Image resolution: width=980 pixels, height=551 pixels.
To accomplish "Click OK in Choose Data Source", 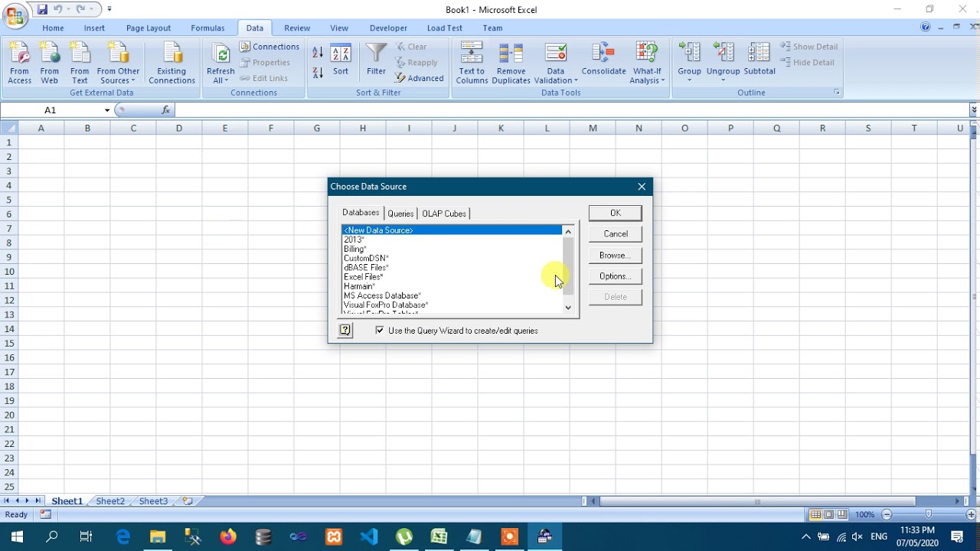I will [616, 213].
